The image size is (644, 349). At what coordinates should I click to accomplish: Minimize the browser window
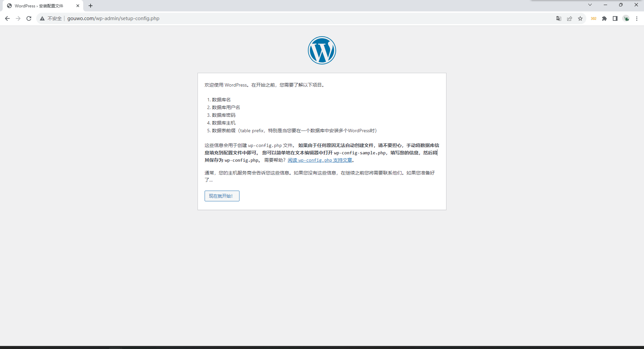click(605, 5)
